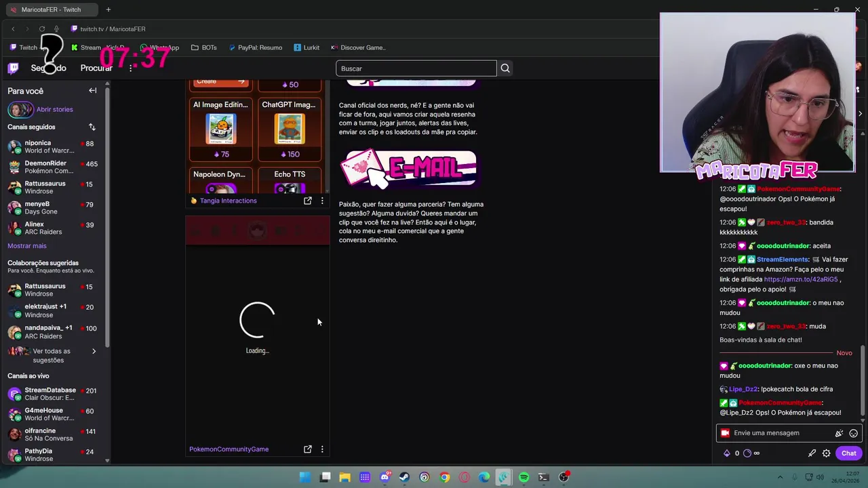Open the Bits balance icon
The width and height of the screenshot is (868, 488).
click(727, 453)
